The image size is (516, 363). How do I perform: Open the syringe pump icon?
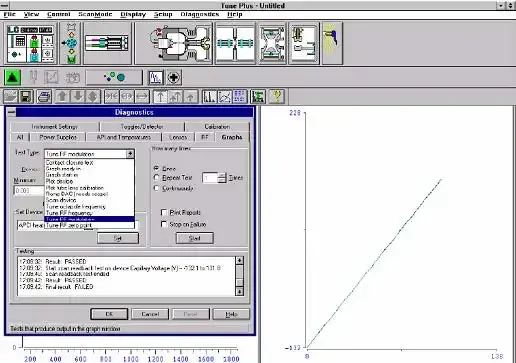tap(107, 43)
